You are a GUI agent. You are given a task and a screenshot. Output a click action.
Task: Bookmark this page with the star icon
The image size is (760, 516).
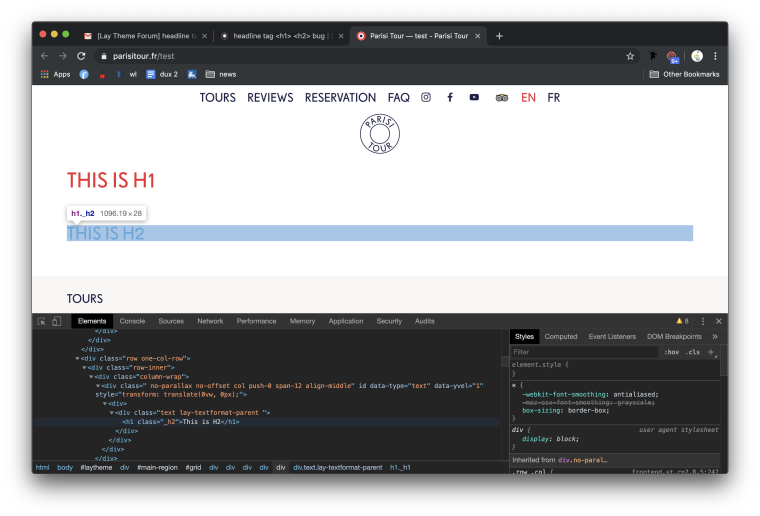point(630,56)
